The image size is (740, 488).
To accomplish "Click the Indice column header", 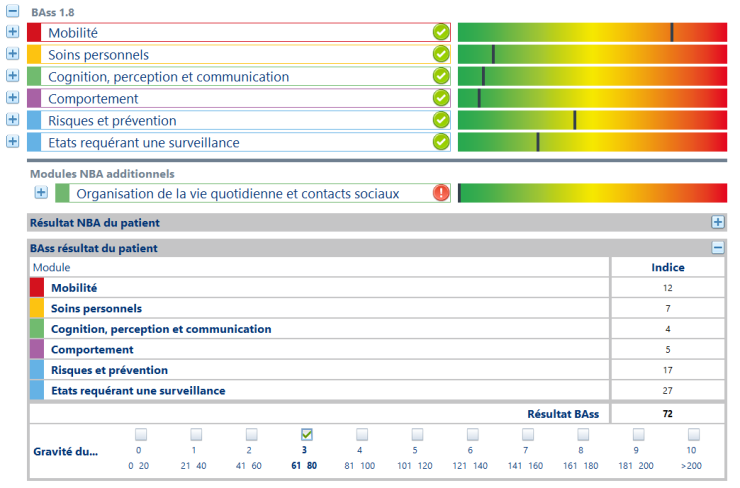I will (x=667, y=267).
